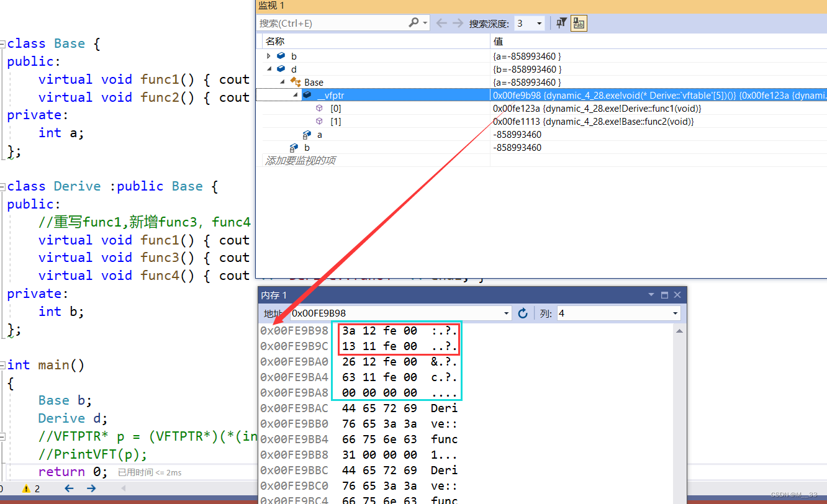
Task: Select the [0] entry under __vfptr
Action: tap(335, 108)
